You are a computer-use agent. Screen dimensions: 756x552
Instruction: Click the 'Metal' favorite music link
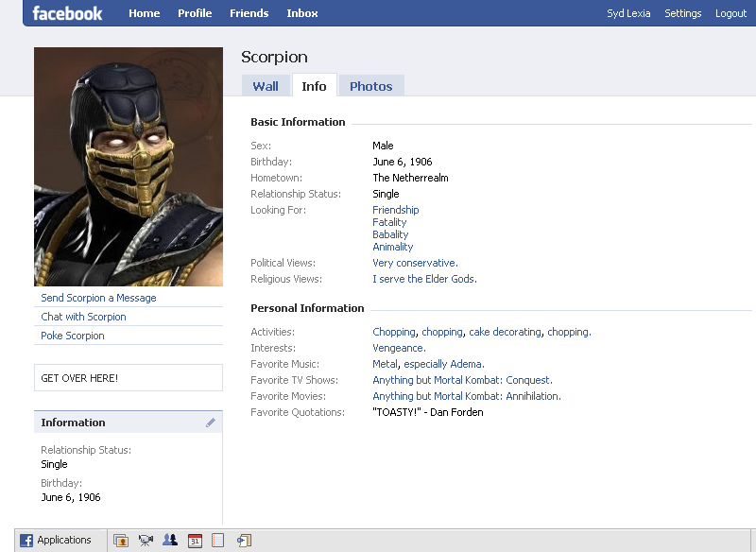pos(386,364)
